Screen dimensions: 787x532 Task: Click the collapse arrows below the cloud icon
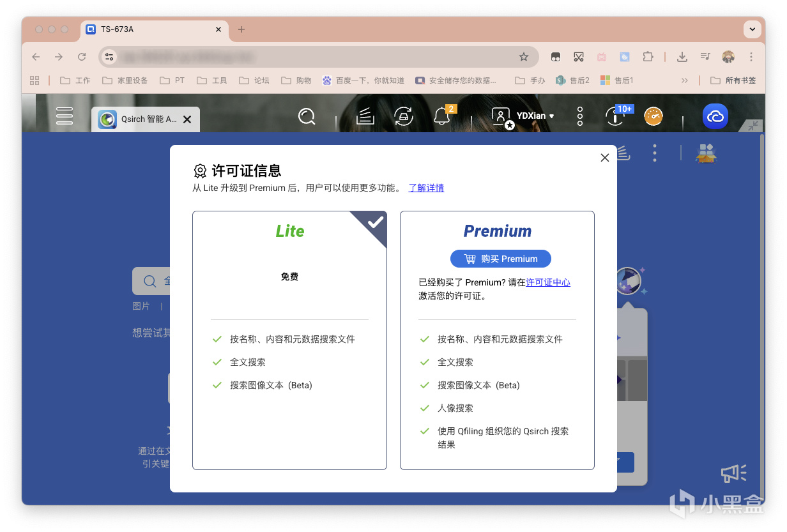pos(754,126)
